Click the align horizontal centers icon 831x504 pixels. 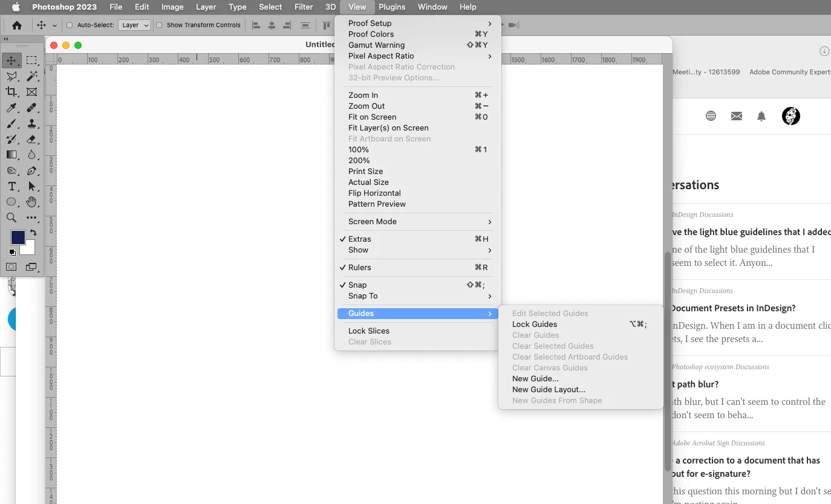click(272, 25)
